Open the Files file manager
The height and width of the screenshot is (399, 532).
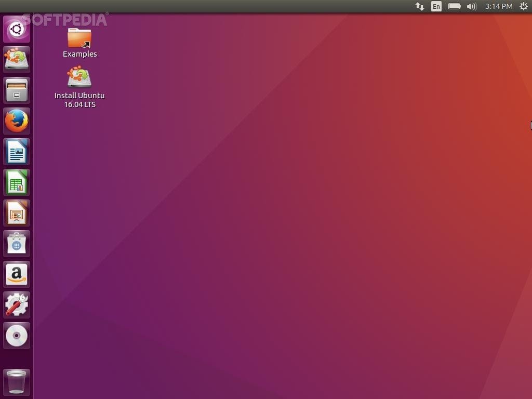click(17, 90)
